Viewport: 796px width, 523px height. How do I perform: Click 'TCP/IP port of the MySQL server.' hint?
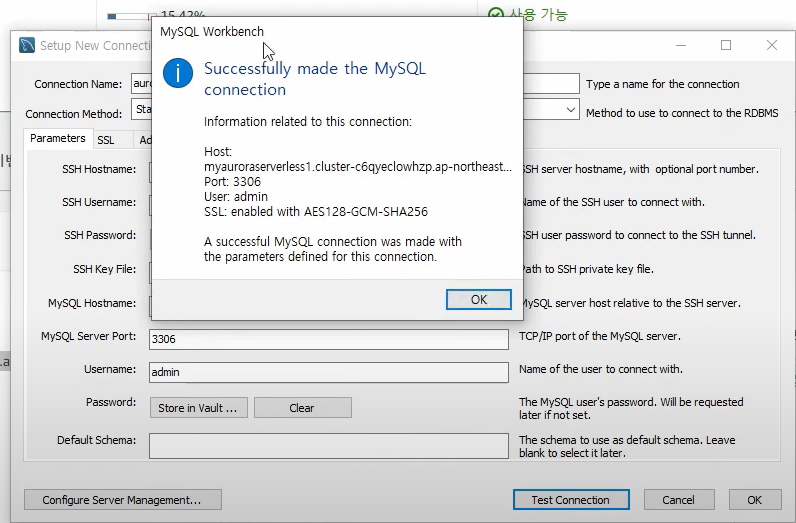(600, 336)
